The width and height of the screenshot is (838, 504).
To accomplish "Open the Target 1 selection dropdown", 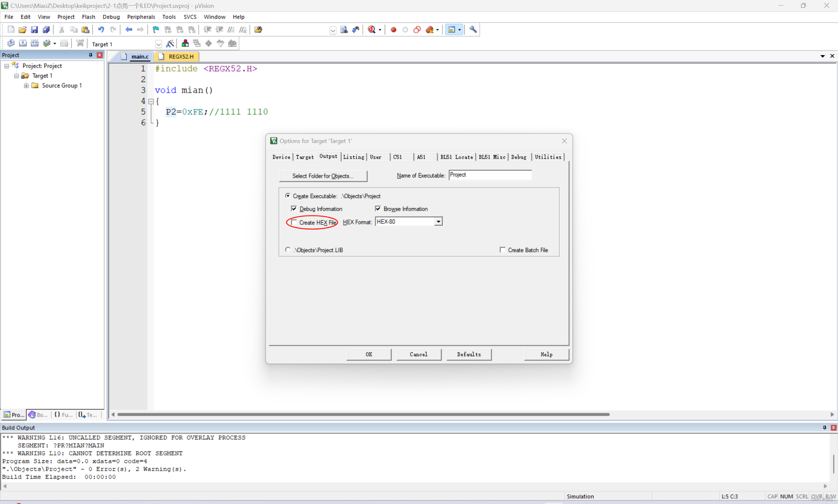I will coord(158,44).
